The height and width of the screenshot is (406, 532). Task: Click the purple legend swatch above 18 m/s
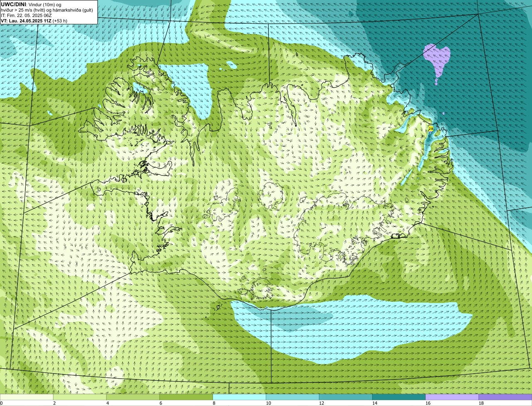tap(505, 397)
